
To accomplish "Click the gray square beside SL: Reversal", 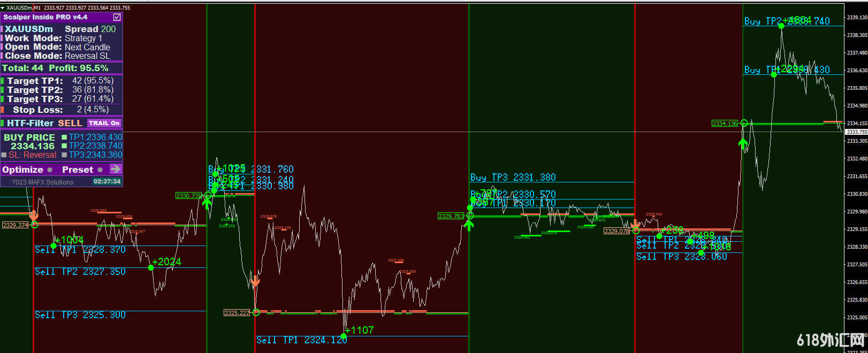I will pyautogui.click(x=4, y=155).
